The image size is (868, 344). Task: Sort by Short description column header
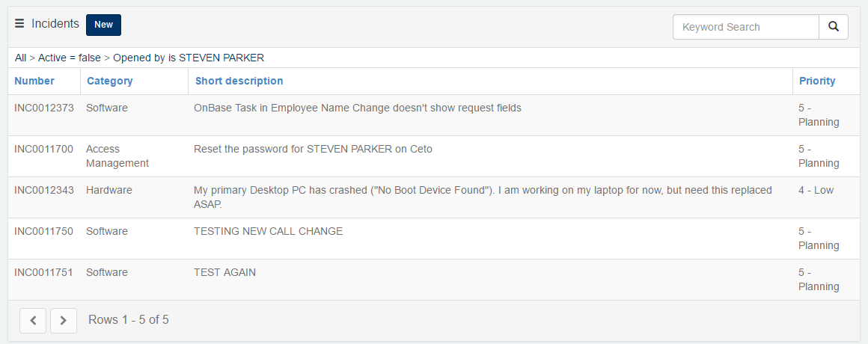click(239, 81)
